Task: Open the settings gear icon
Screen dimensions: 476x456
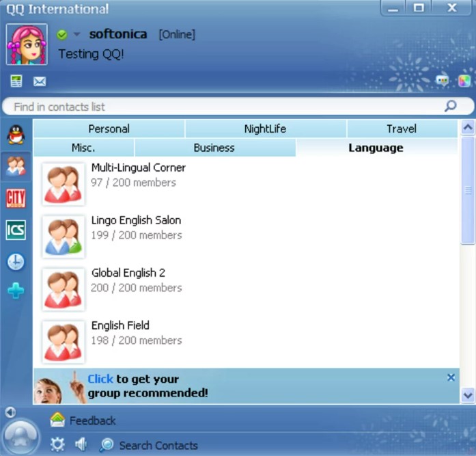Action: (57, 444)
